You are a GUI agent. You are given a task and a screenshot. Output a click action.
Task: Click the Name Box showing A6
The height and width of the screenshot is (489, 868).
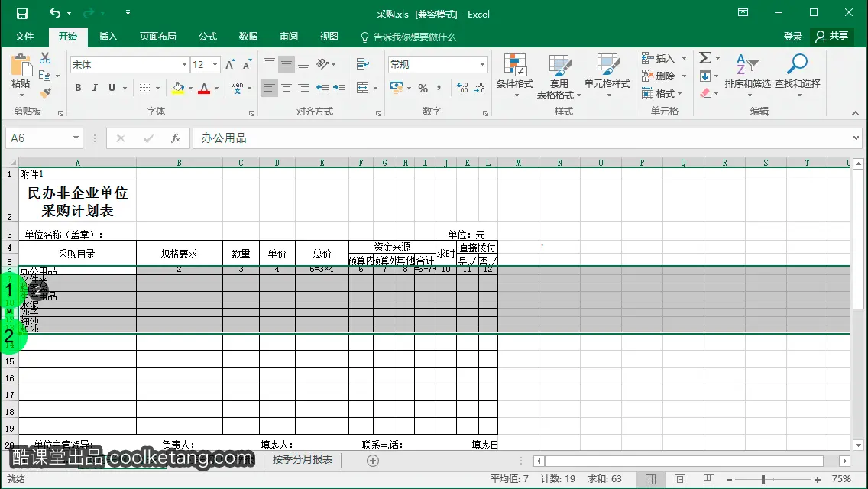[x=44, y=138]
